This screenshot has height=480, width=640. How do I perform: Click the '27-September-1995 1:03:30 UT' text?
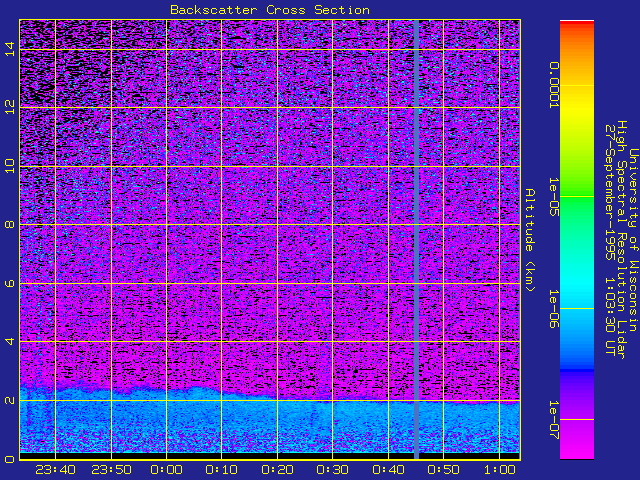coord(610,240)
